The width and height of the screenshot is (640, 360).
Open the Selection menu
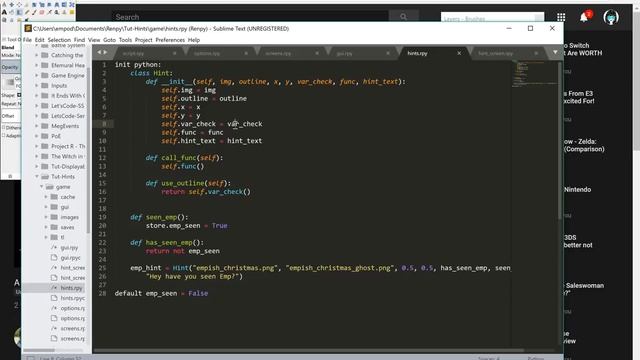[x=59, y=40]
